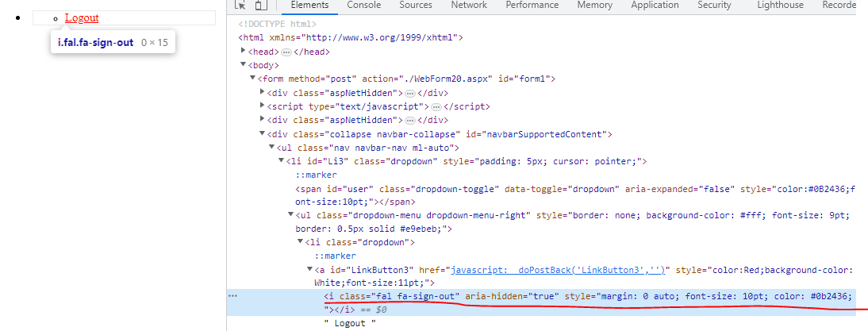Expand ellipsis badge of aspNetHidden div below script
The width and height of the screenshot is (868, 331).
click(410, 121)
